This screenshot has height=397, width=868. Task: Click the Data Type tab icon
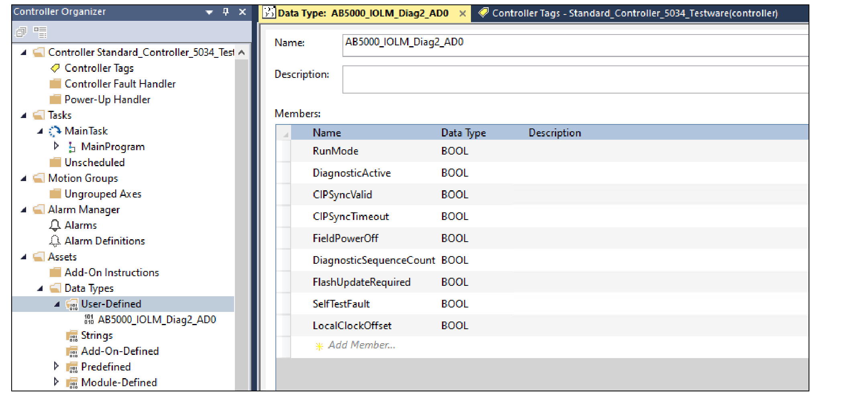point(269,13)
